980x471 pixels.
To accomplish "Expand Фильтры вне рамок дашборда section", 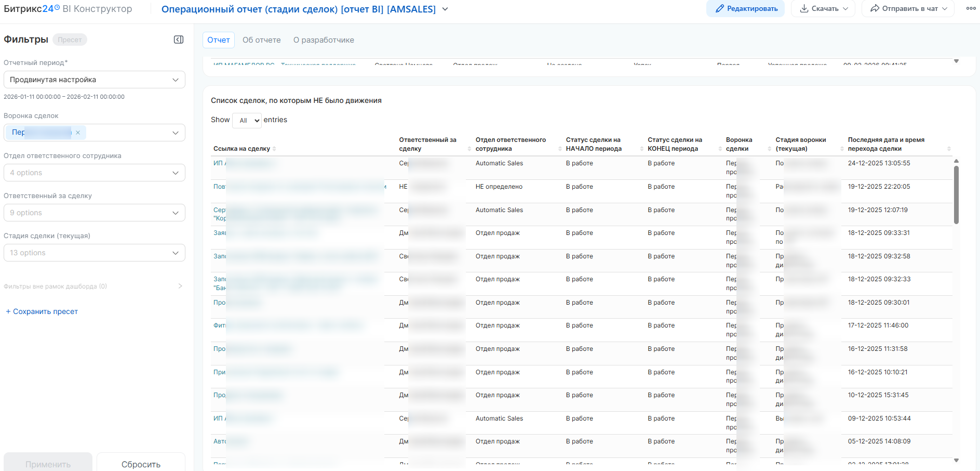I will click(x=180, y=286).
